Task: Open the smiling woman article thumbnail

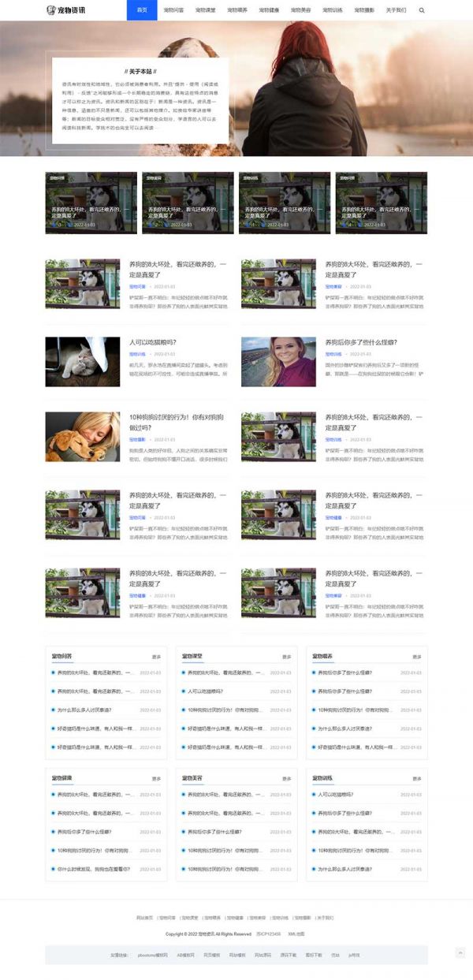Action: [278, 362]
